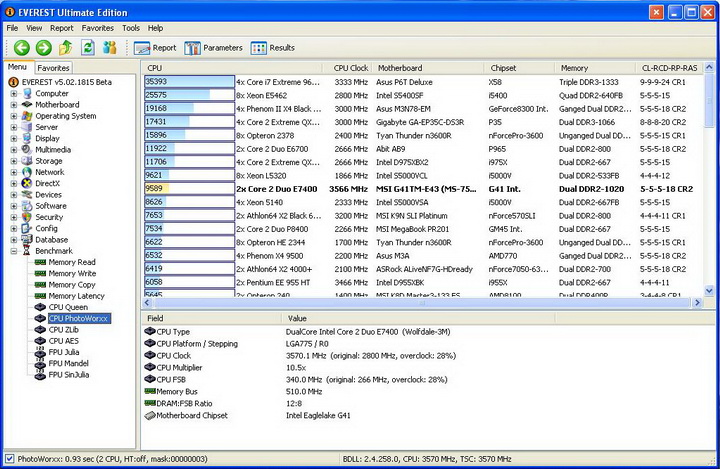Expand the Display tree node
Viewport: 720px width, 469px height.
(14, 138)
